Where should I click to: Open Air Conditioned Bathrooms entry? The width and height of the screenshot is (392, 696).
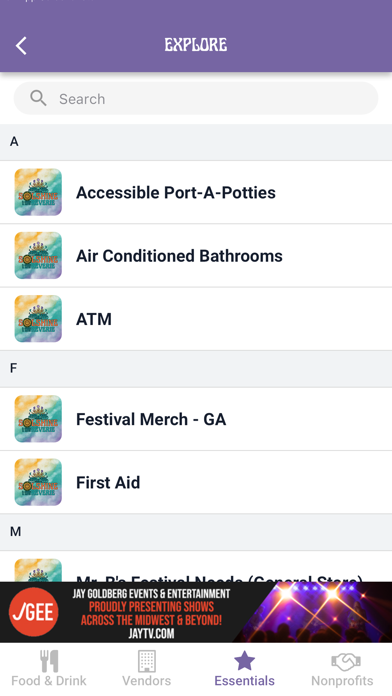(x=196, y=256)
